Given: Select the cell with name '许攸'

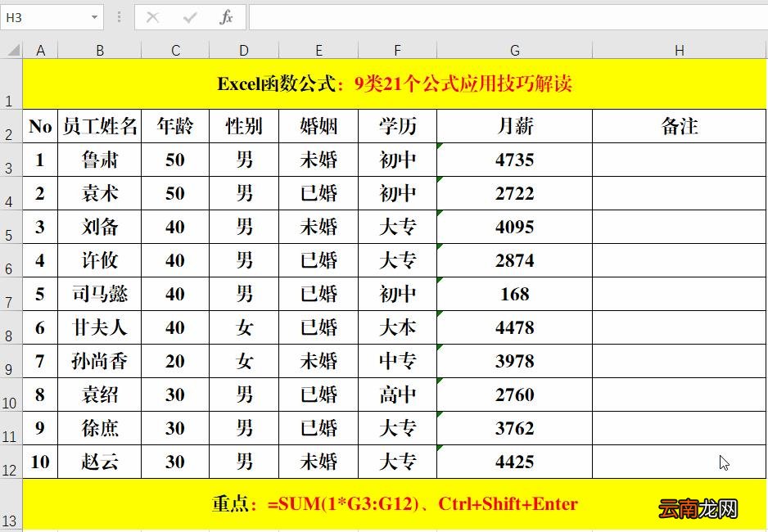Looking at the screenshot, I should tap(100, 260).
